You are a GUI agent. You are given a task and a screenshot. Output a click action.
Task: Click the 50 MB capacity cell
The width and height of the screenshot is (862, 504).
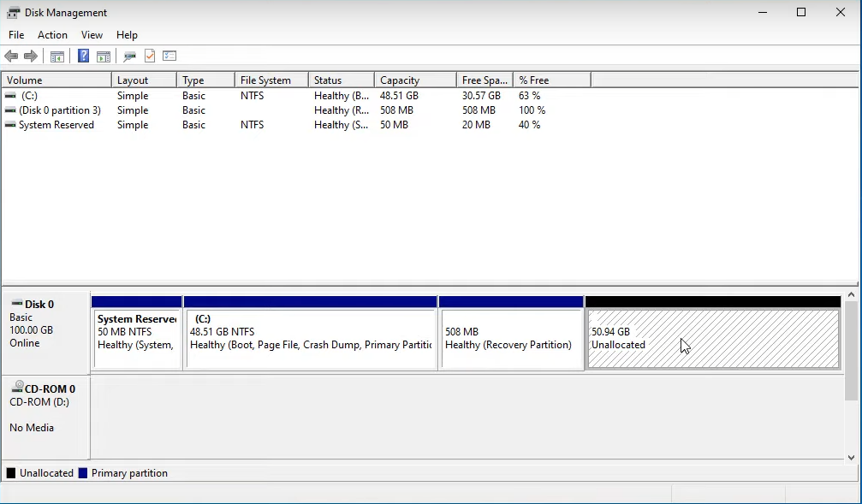click(x=394, y=125)
